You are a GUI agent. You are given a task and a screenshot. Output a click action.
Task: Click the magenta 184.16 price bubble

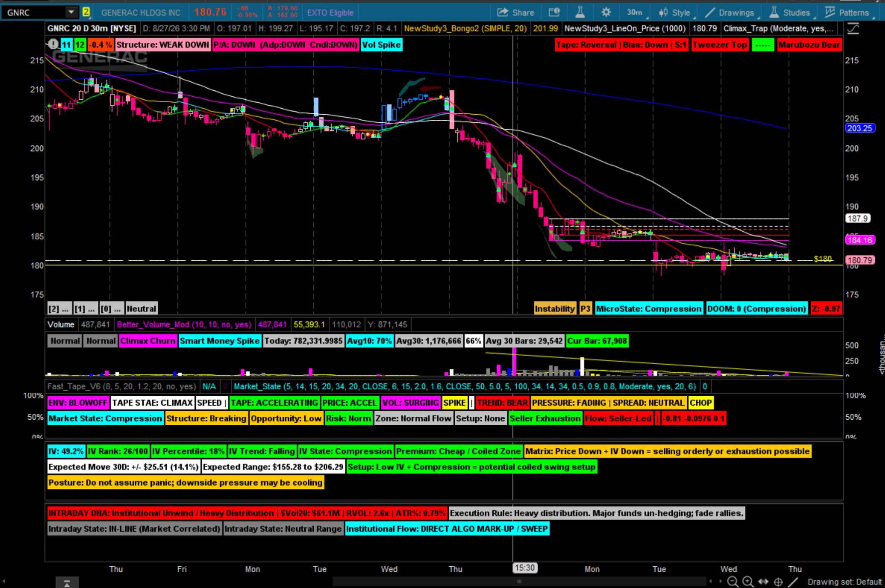click(860, 240)
